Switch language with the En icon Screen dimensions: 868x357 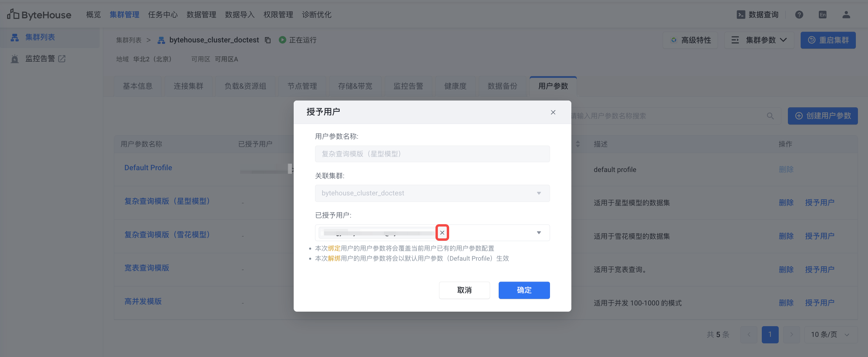tap(823, 15)
